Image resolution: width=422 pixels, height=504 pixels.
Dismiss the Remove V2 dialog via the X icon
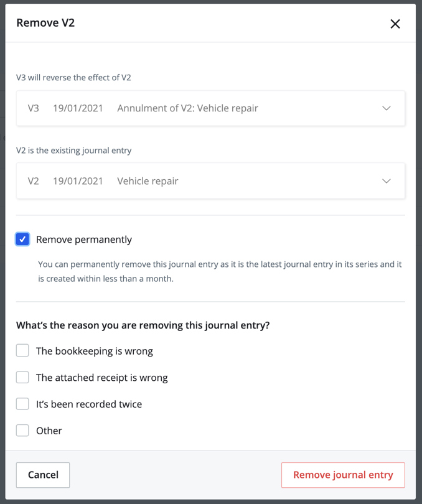pos(395,24)
